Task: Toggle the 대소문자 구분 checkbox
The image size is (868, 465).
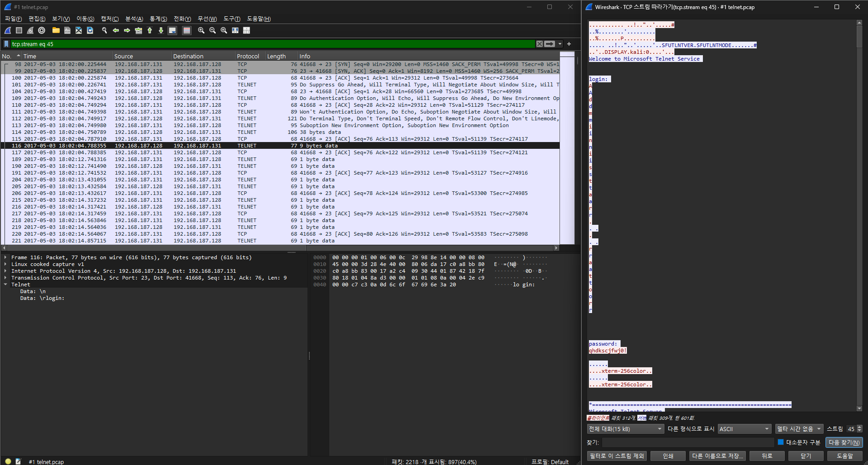Action: pos(780,442)
